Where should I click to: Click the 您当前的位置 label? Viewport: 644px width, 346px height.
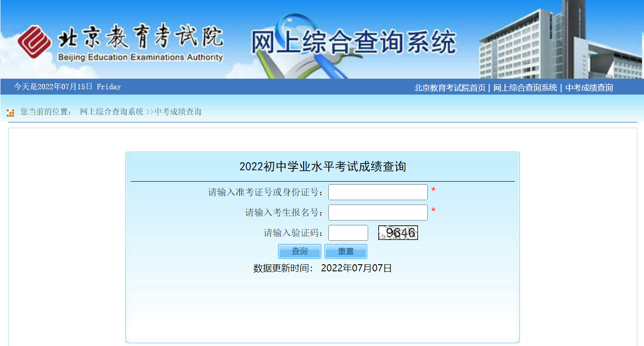(x=46, y=112)
